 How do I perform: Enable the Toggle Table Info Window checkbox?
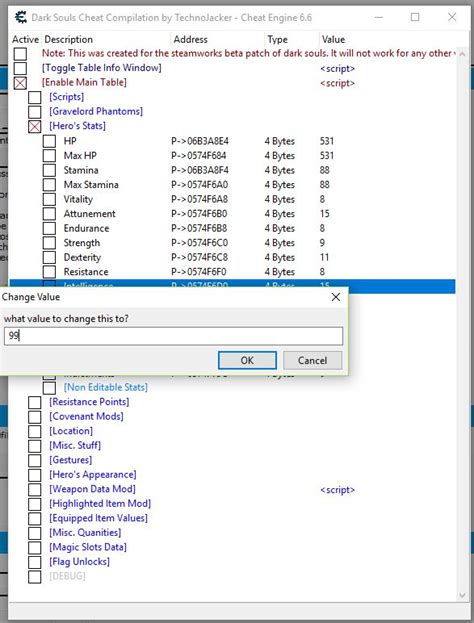click(x=20, y=68)
